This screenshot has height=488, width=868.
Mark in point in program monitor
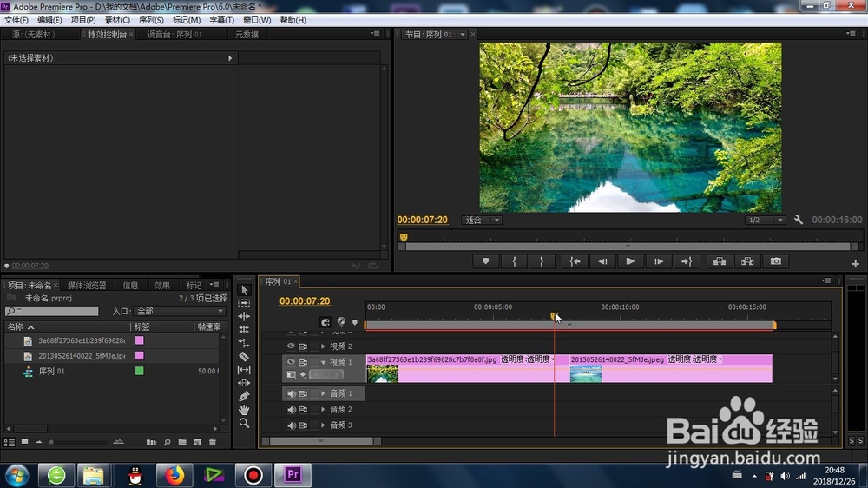(514, 261)
